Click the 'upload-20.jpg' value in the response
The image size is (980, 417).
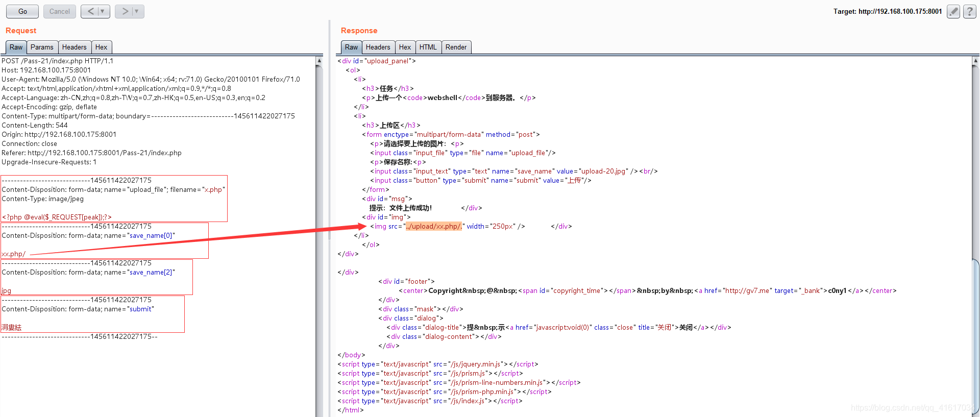coord(603,171)
